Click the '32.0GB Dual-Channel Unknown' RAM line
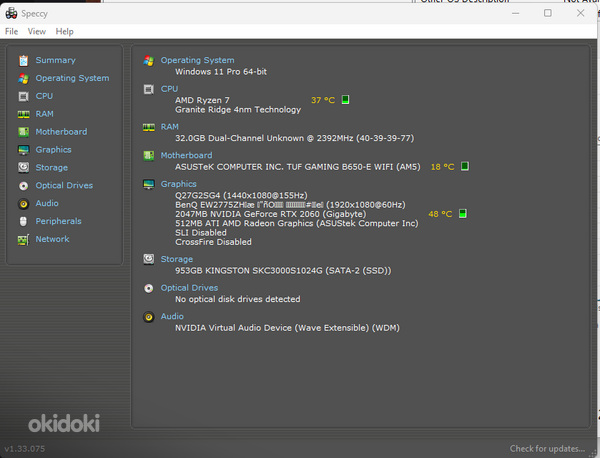This screenshot has width=600, height=458. (x=295, y=138)
